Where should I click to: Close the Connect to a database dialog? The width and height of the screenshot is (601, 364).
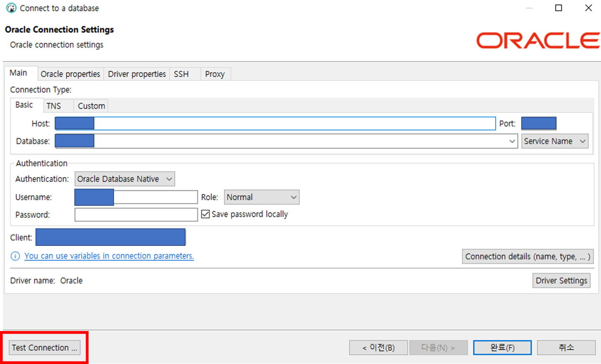click(x=588, y=8)
